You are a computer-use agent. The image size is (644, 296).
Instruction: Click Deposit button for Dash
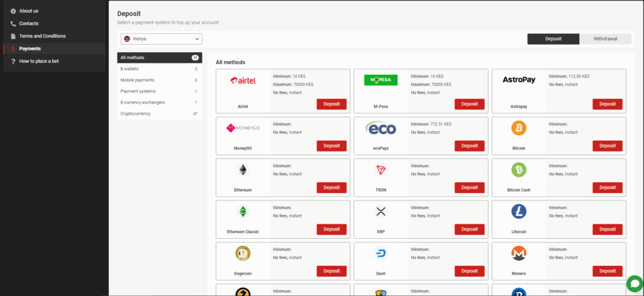coord(469,271)
